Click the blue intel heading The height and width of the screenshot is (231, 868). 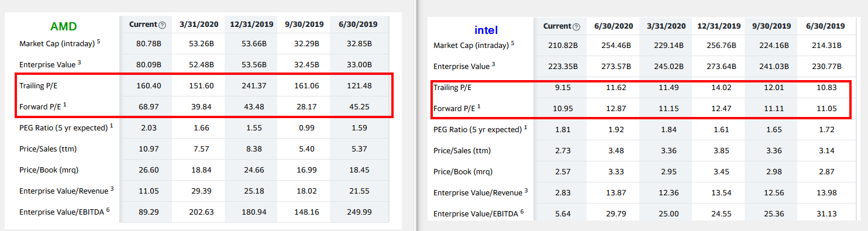486,30
